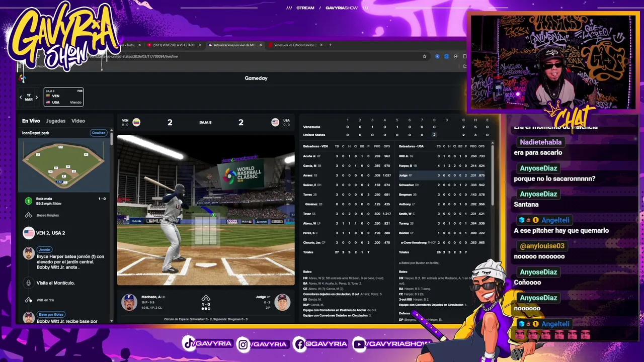644x362 pixels.
Task: Select the VEN vs USA game card
Action: (63, 97)
